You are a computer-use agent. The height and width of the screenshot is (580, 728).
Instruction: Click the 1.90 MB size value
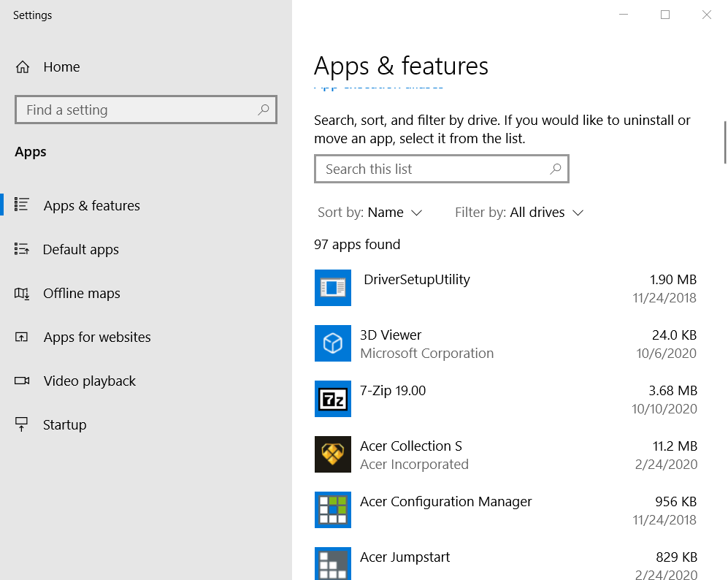click(673, 280)
